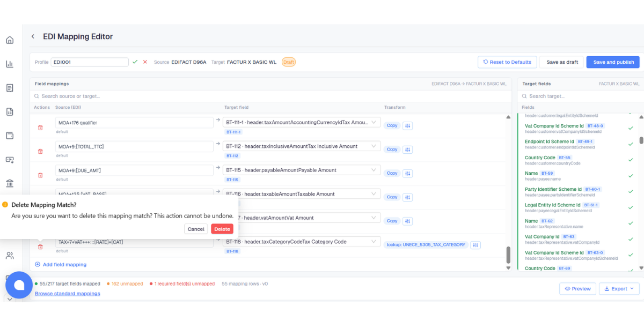Cancel the Delete Mapping Match dialog
This screenshot has width=644, height=336.
[x=196, y=229]
